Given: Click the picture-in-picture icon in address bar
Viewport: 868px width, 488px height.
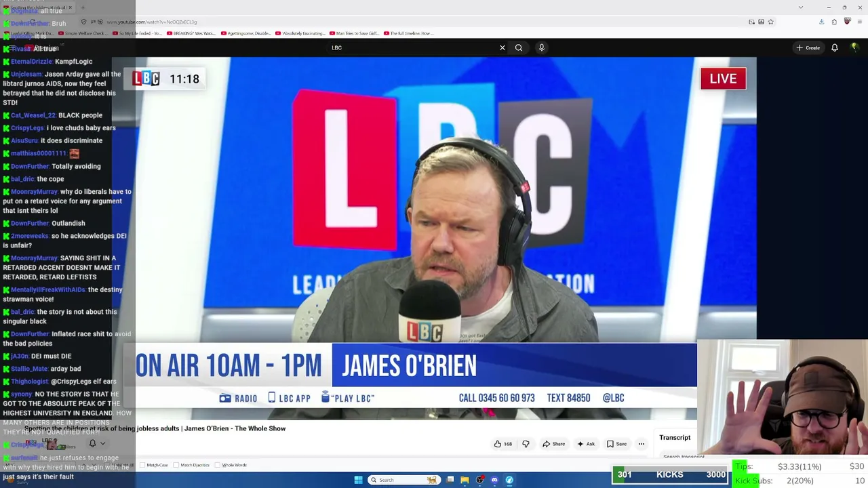Looking at the screenshot, I should point(751,22).
